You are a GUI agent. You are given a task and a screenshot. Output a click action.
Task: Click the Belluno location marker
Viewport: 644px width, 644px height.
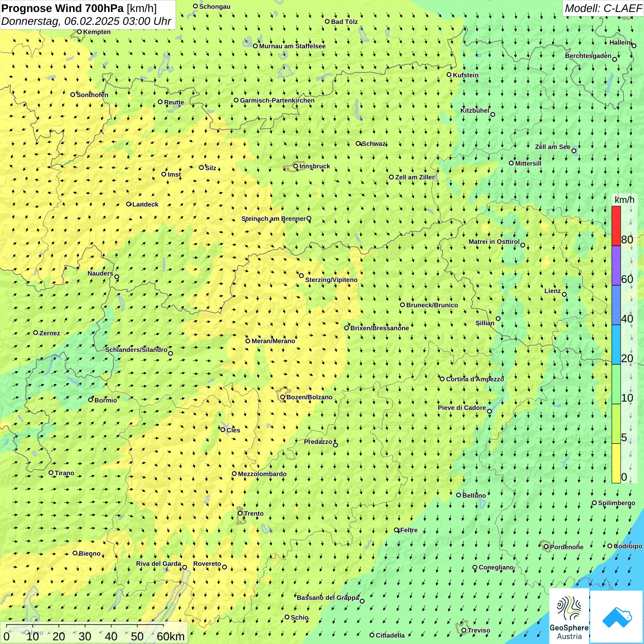coord(458,495)
